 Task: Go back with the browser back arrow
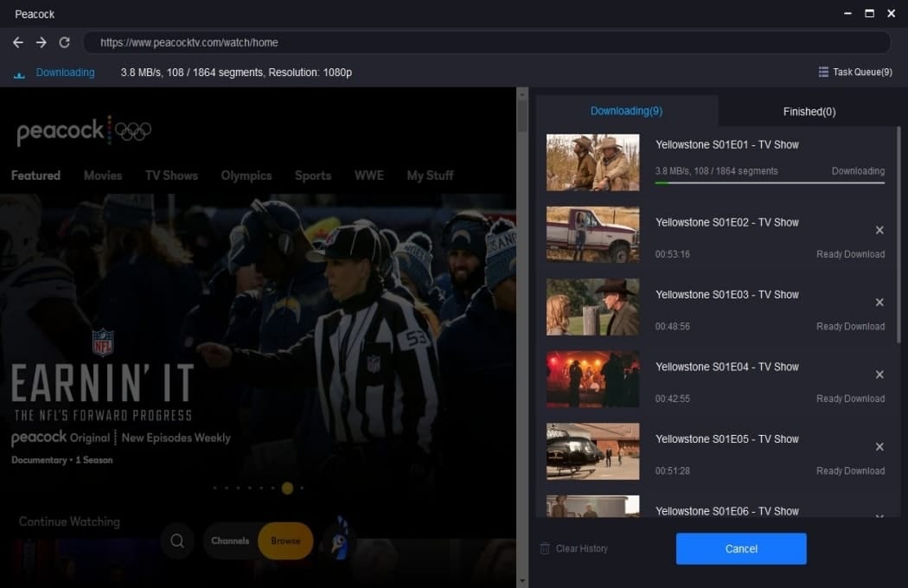tap(18, 42)
